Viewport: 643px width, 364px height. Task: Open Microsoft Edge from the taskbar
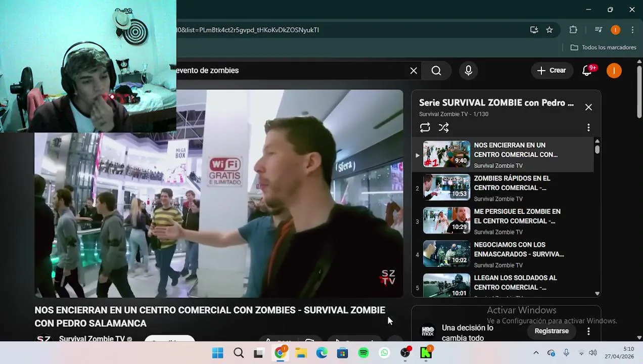[322, 353]
